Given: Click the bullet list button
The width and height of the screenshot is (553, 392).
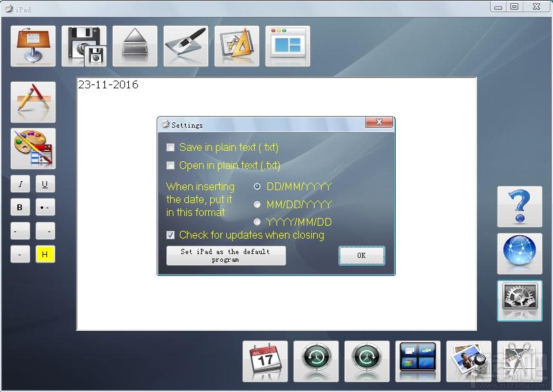Looking at the screenshot, I should pos(45,207).
